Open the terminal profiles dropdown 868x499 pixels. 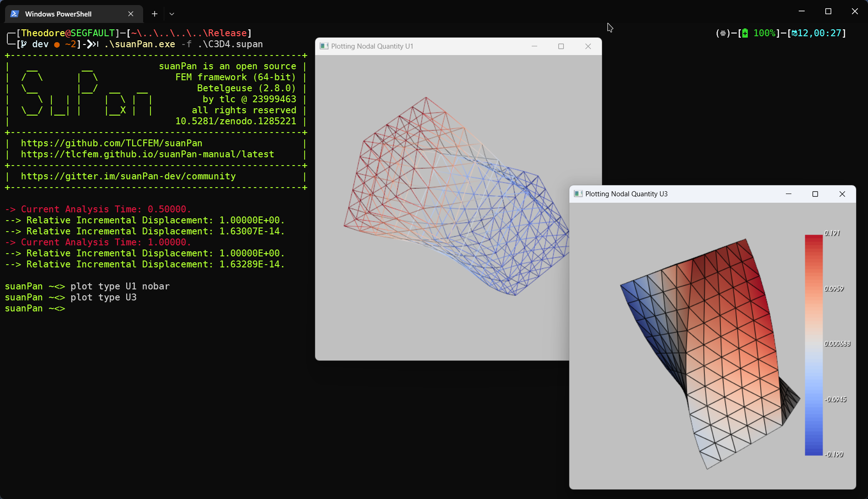coord(172,14)
